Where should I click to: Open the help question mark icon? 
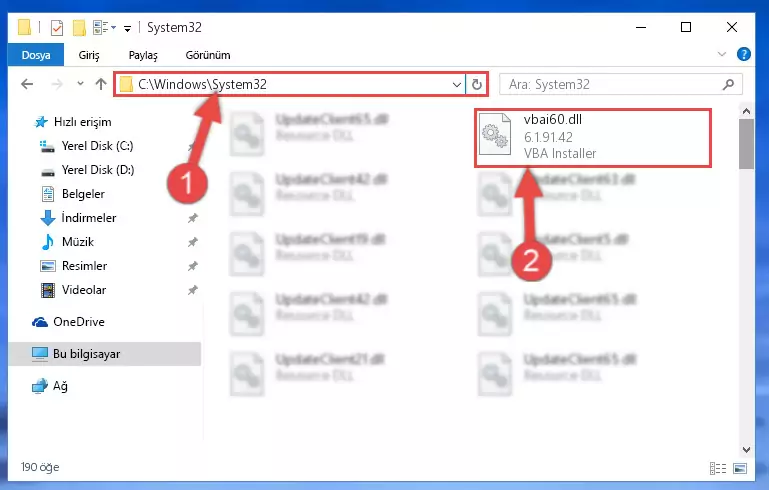pos(743,54)
